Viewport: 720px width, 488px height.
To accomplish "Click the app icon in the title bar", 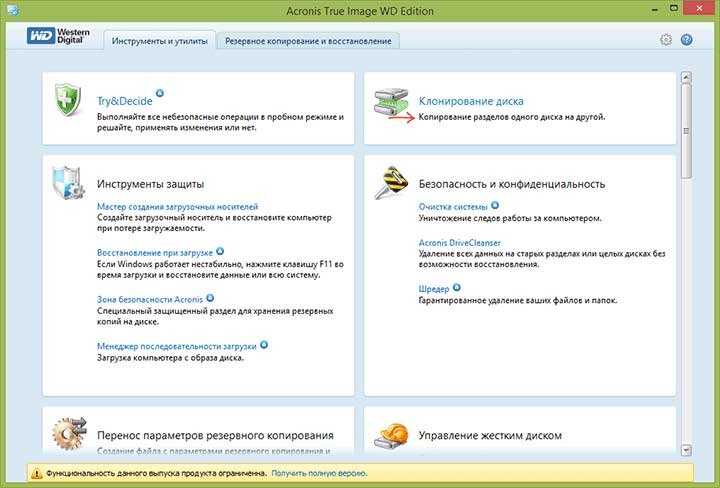I will click(13, 10).
